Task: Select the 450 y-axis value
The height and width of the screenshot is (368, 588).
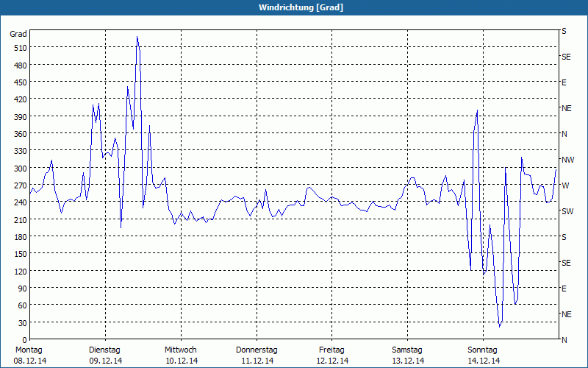Action: (x=21, y=82)
